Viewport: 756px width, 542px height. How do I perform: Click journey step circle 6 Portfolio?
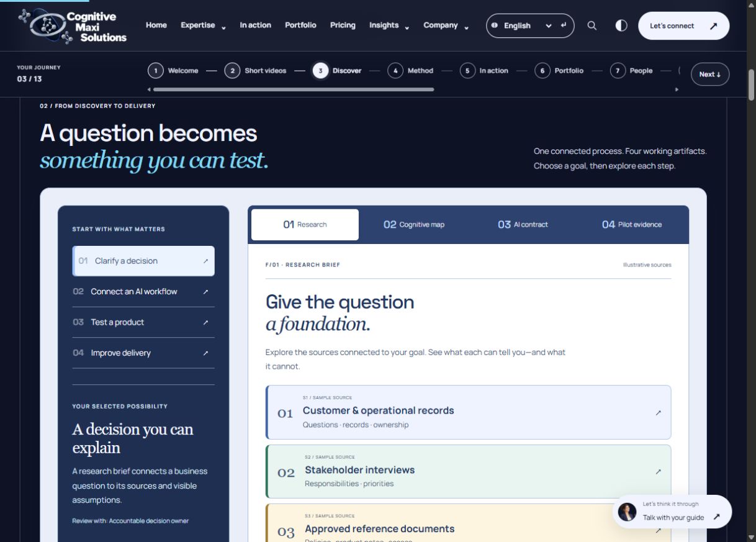(542, 71)
